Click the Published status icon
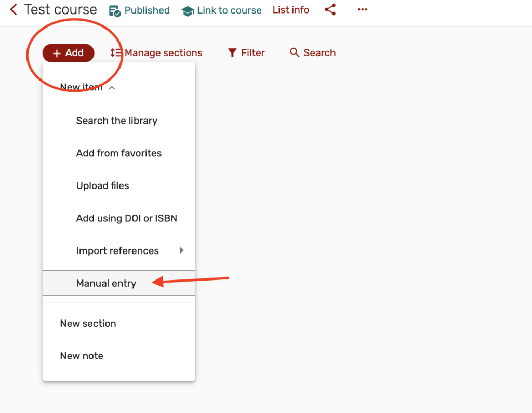This screenshot has height=413, width=532. pos(115,10)
